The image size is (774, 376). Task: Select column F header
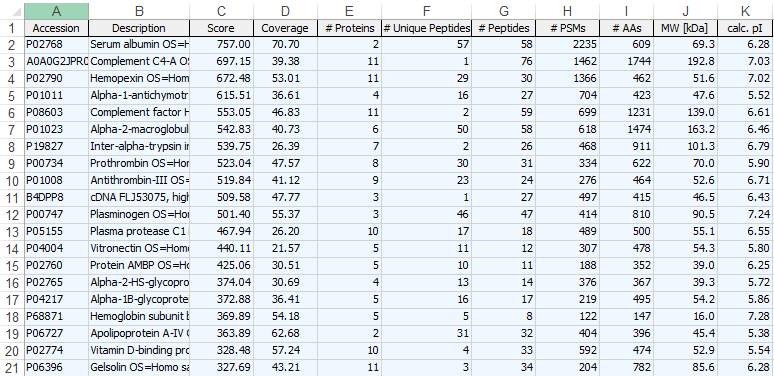coord(426,11)
